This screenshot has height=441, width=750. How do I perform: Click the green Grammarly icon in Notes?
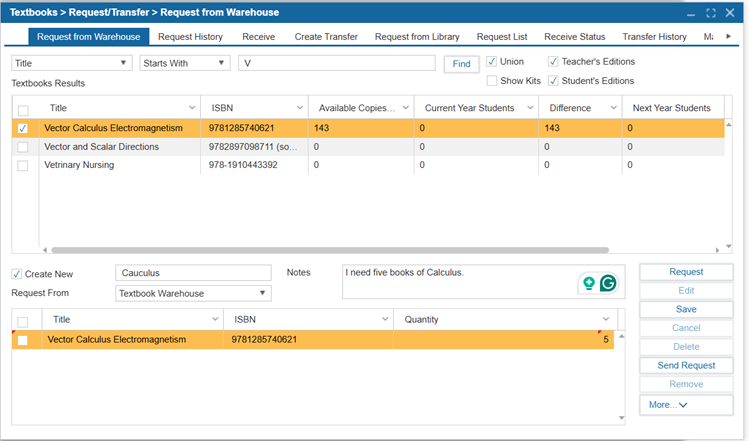607,283
